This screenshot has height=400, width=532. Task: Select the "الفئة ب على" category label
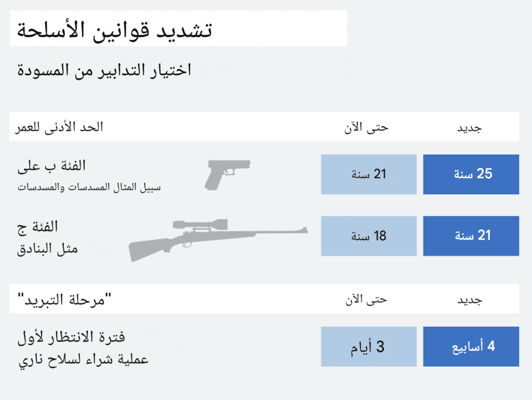click(52, 166)
